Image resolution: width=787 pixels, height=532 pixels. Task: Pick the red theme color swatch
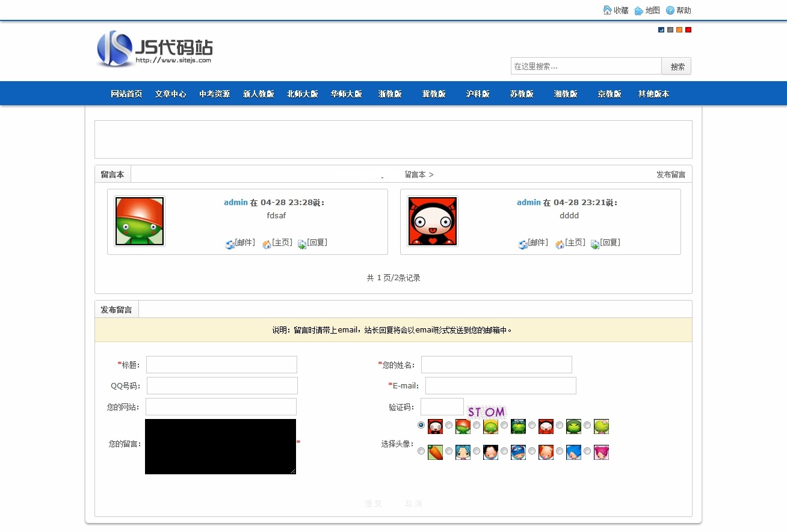coord(688,30)
